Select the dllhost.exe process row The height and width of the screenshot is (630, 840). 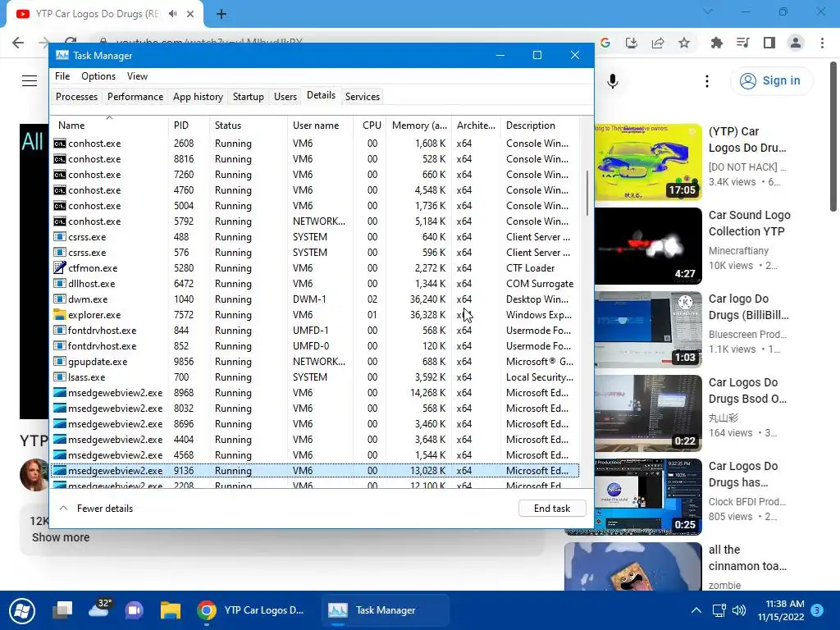point(315,283)
